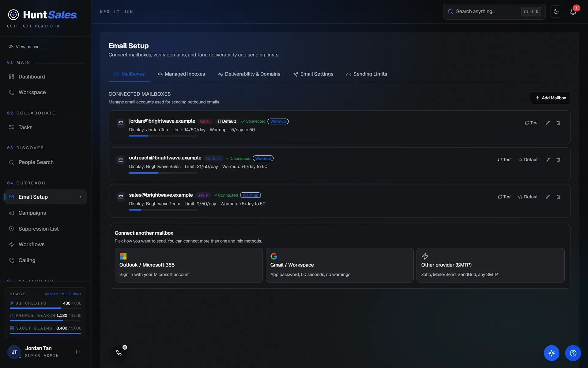Screen dimensions: 588x368
Task: Open Workflows in sidebar
Action: point(45,244)
